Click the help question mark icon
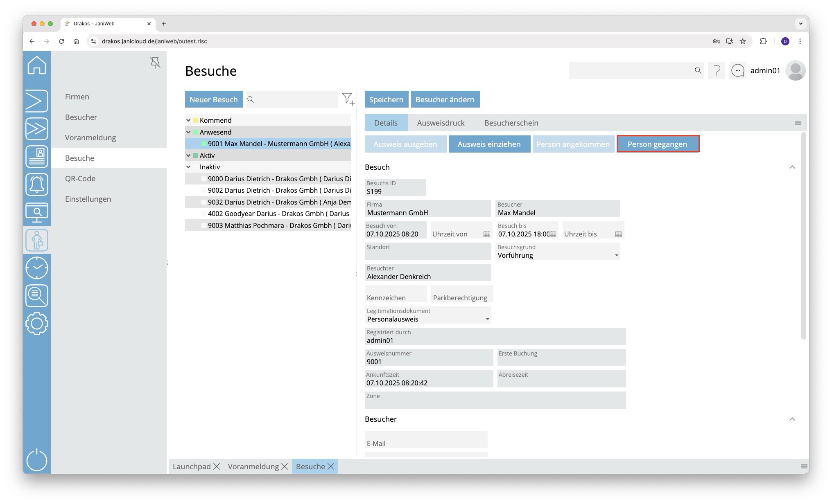This screenshot has width=832, height=504. 716,71
